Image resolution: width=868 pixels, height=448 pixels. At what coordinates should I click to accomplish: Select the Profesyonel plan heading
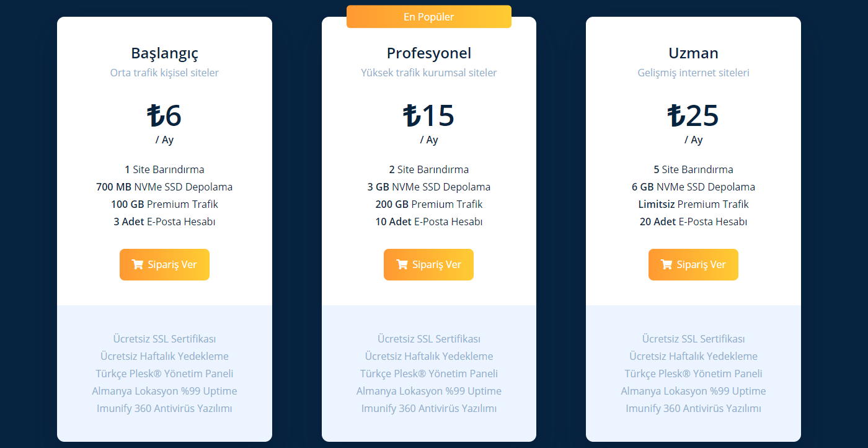(429, 53)
